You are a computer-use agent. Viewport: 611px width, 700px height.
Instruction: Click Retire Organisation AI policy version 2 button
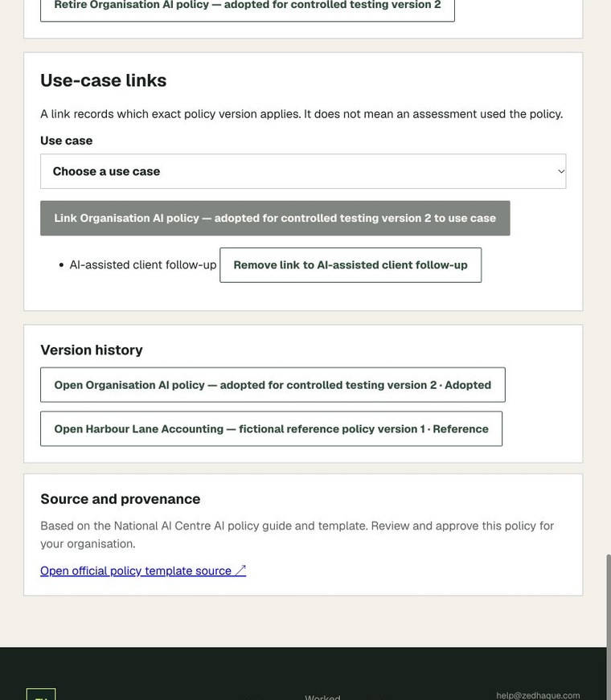[248, 9]
